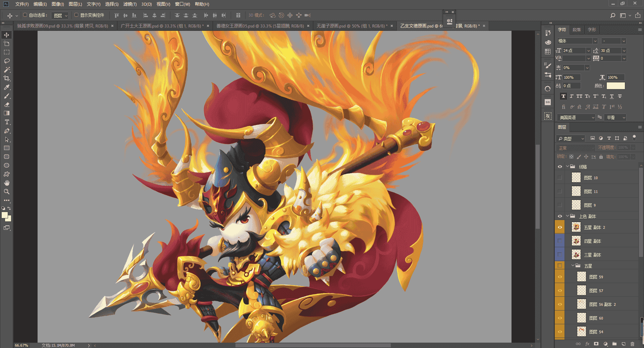Image resolution: width=644 pixels, height=348 pixels.
Task: Hide the 五星 副本 2 layer
Action: point(560,227)
